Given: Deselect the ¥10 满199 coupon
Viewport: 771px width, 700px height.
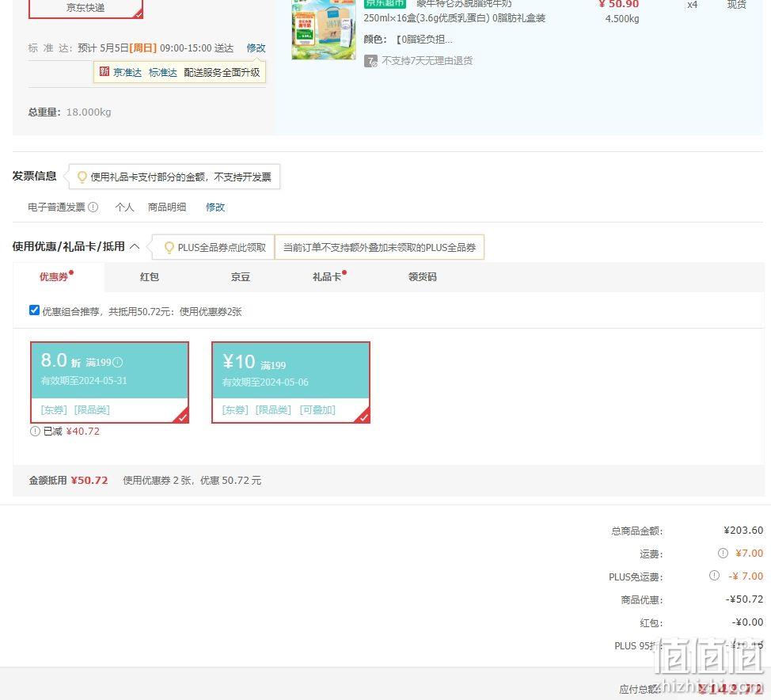Looking at the screenshot, I should point(291,382).
